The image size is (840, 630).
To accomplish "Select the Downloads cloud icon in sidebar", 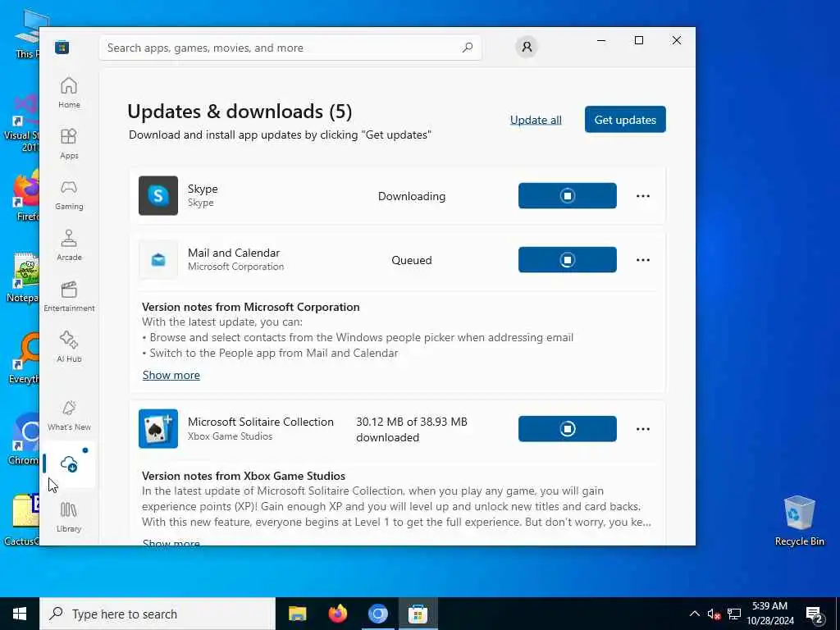I will tap(69, 464).
